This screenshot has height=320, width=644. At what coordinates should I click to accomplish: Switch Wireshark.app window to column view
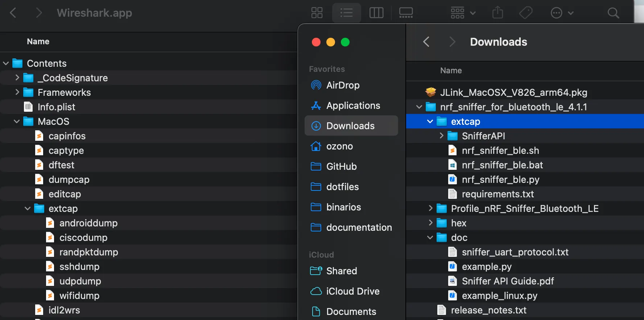(376, 13)
